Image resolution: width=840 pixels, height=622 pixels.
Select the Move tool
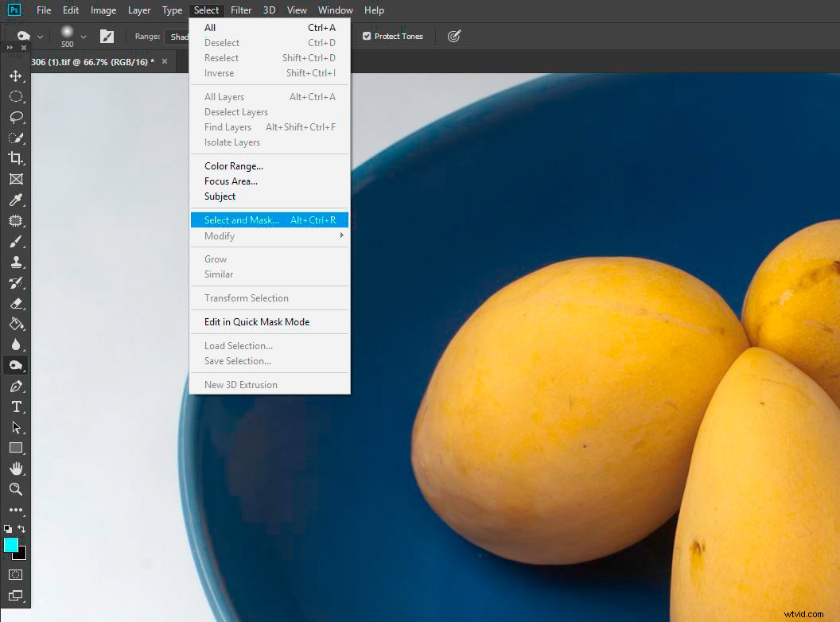pyautogui.click(x=16, y=76)
